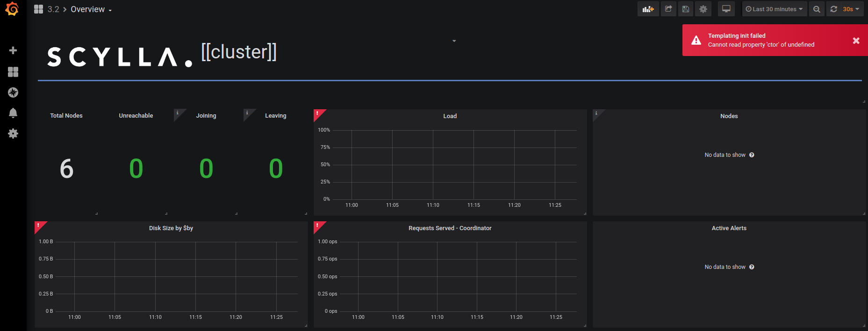Click the dashboard grid icon beside 3.2
The width and height of the screenshot is (868, 331).
coord(38,9)
